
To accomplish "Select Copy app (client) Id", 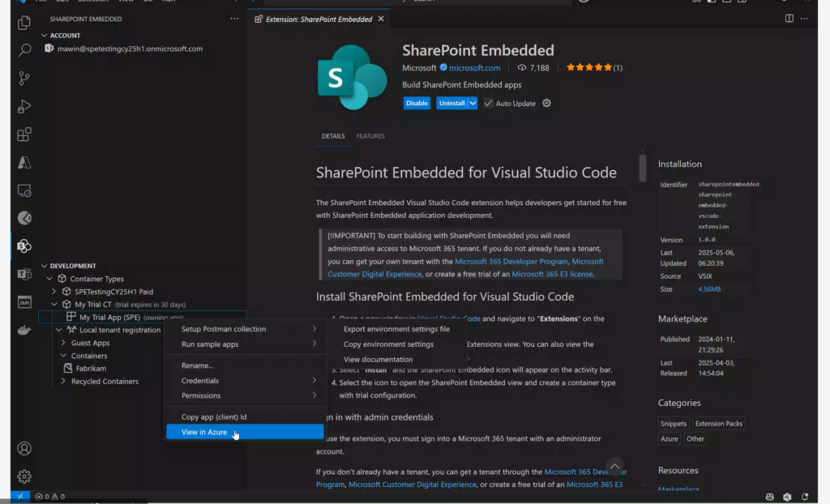I will (x=245, y=416).
